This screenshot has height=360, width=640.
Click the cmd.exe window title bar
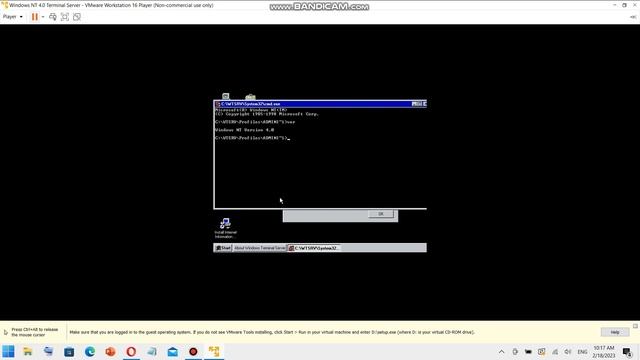(x=320, y=104)
